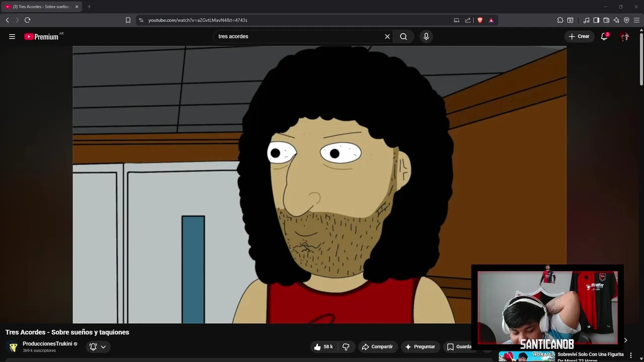
Task: Share this page from address bar
Action: (468, 20)
